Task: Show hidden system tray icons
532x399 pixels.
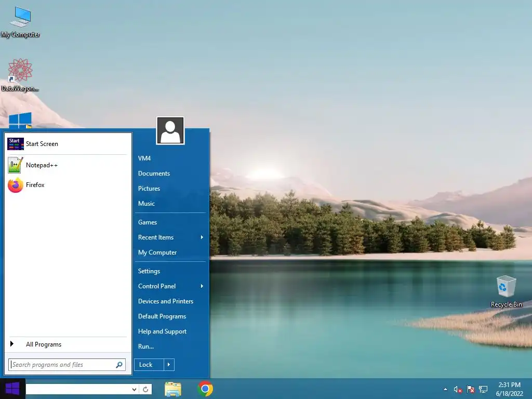Action: [445, 390]
